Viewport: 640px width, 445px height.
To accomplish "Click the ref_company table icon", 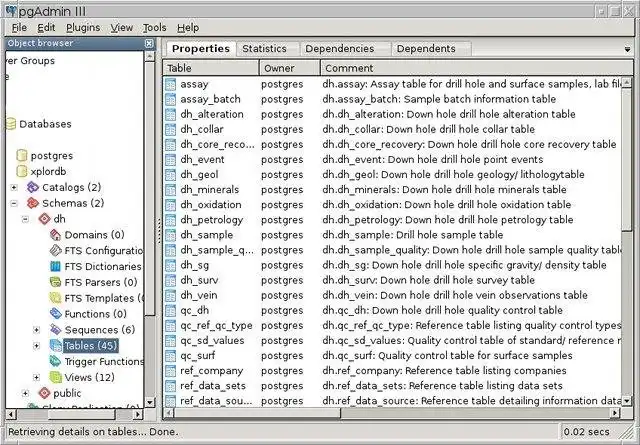I will click(x=170, y=371).
